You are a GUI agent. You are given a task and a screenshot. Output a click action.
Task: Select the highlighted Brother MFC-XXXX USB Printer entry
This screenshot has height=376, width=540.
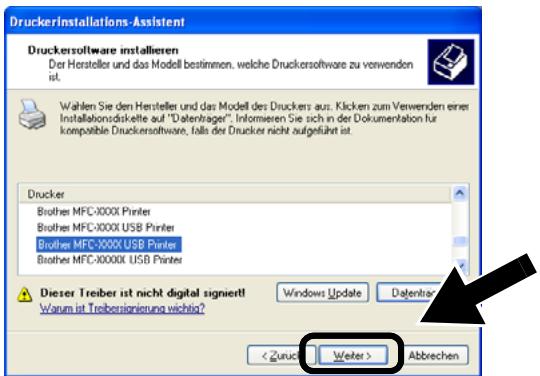108,244
